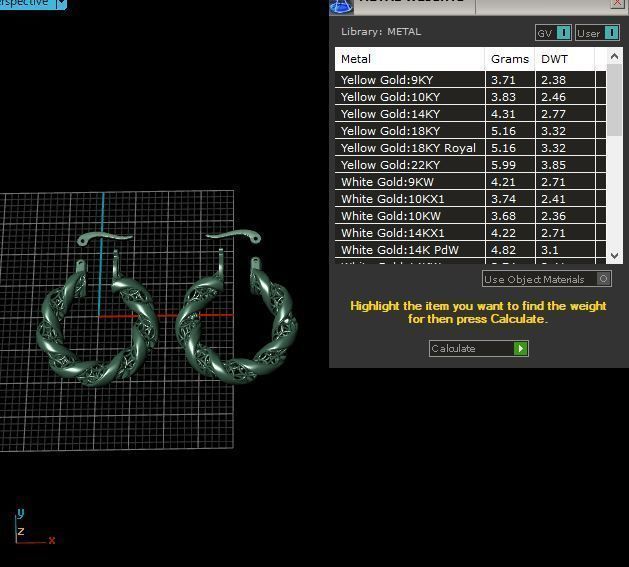Select Yellow Gold:9KY row
Image resolution: width=629 pixels, height=567 pixels.
(471, 80)
